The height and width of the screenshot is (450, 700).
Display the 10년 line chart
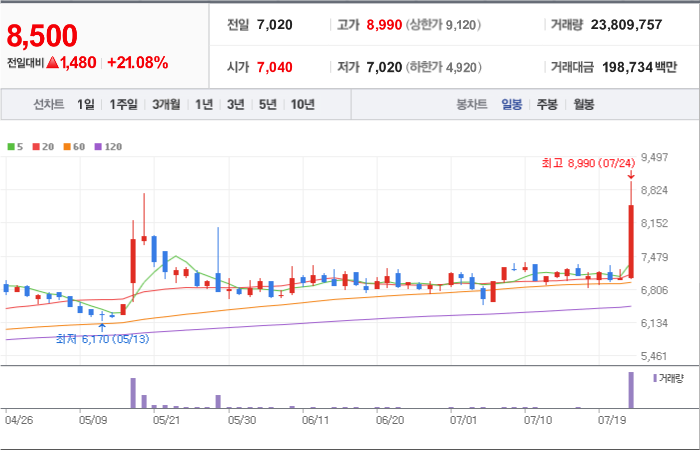303,104
